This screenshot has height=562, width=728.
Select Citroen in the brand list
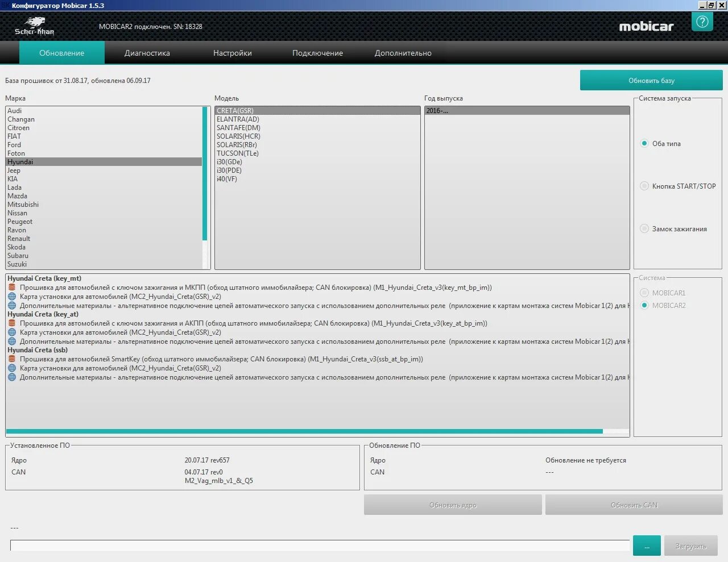tap(104, 128)
